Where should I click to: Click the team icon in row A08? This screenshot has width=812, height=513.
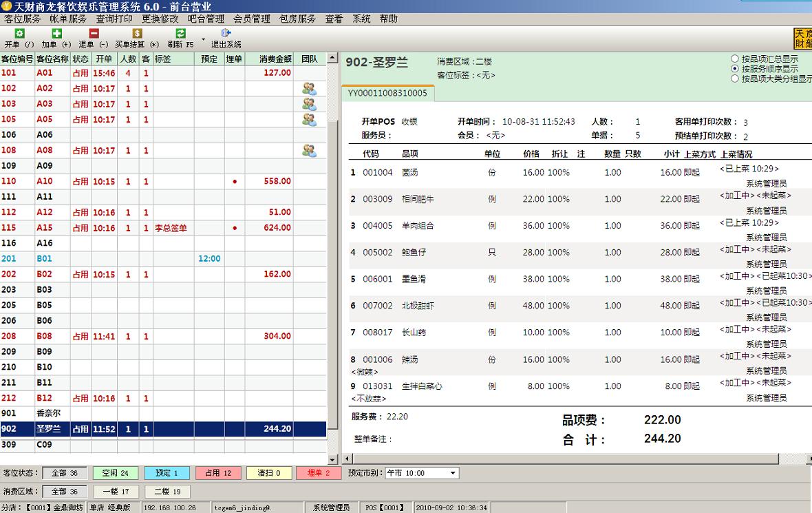[x=309, y=151]
